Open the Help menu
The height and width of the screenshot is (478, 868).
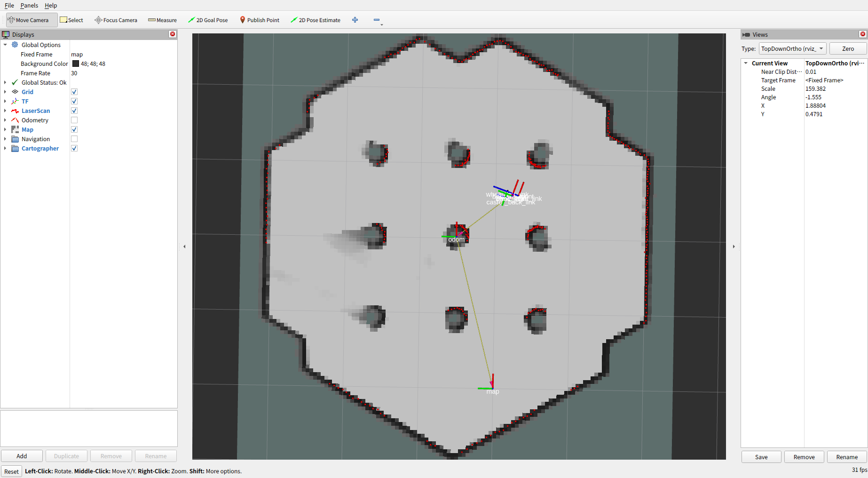click(x=51, y=5)
